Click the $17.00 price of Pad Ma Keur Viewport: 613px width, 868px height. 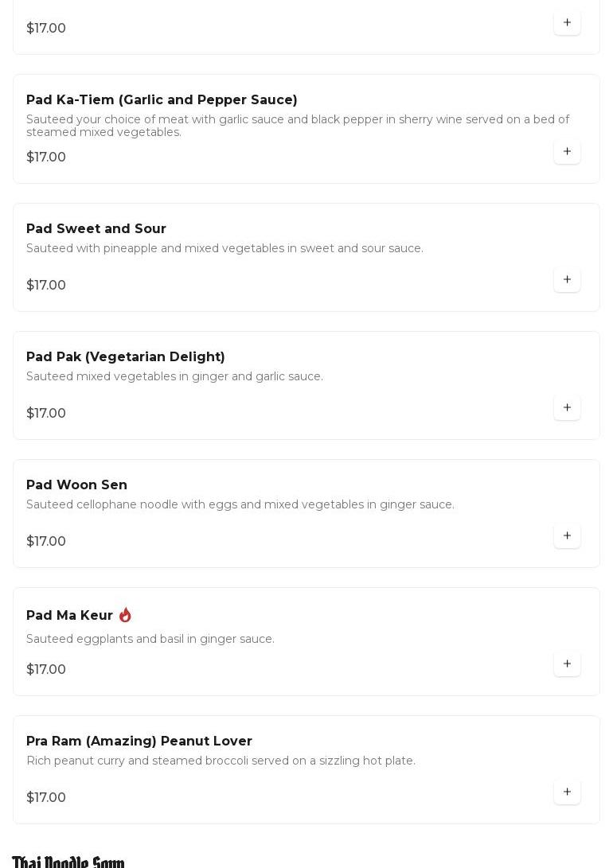46,669
